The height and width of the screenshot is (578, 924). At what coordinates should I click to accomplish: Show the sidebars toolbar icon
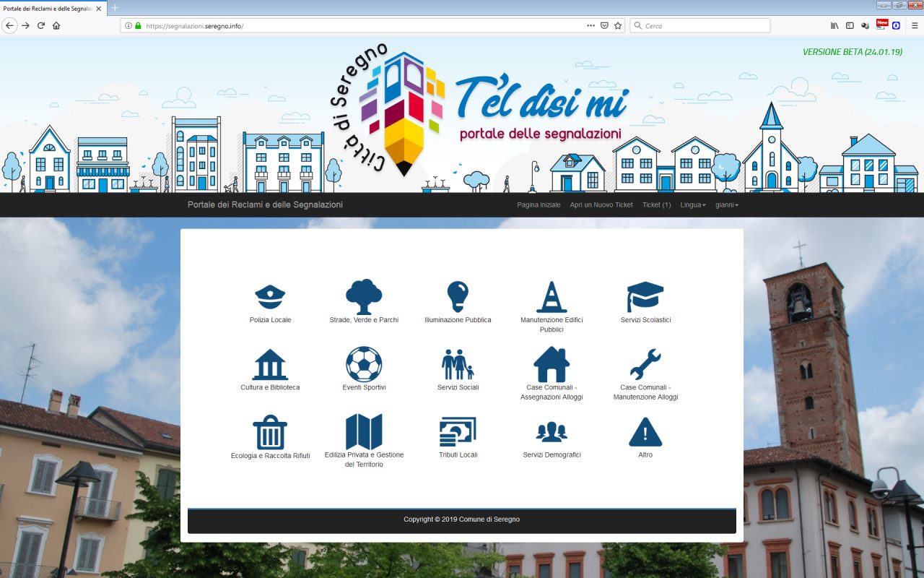coord(850,25)
